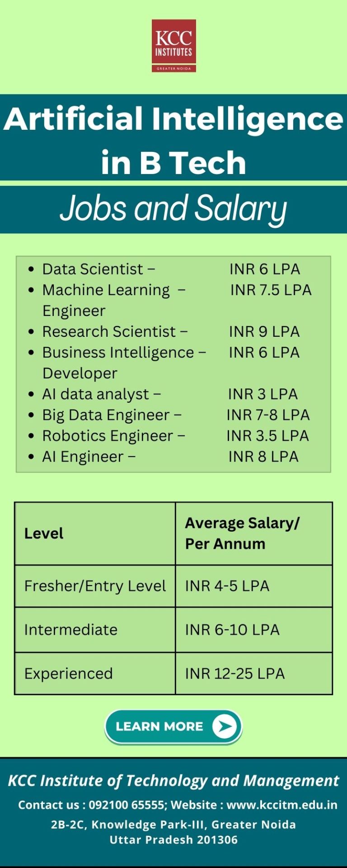The width and height of the screenshot is (347, 868).
Task: Click the arrow icon in Learn More button
Action: (x=225, y=726)
